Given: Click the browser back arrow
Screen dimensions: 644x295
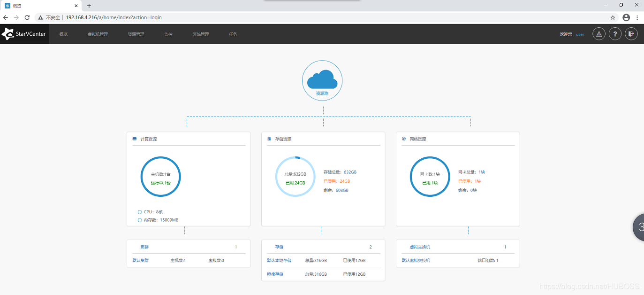Looking at the screenshot, I should [6, 17].
